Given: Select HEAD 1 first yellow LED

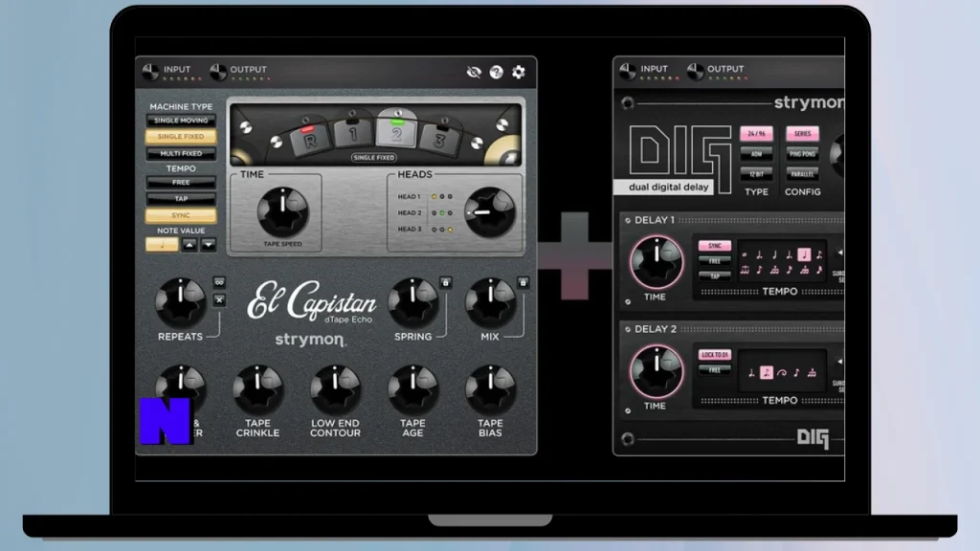Looking at the screenshot, I should 434,197.
